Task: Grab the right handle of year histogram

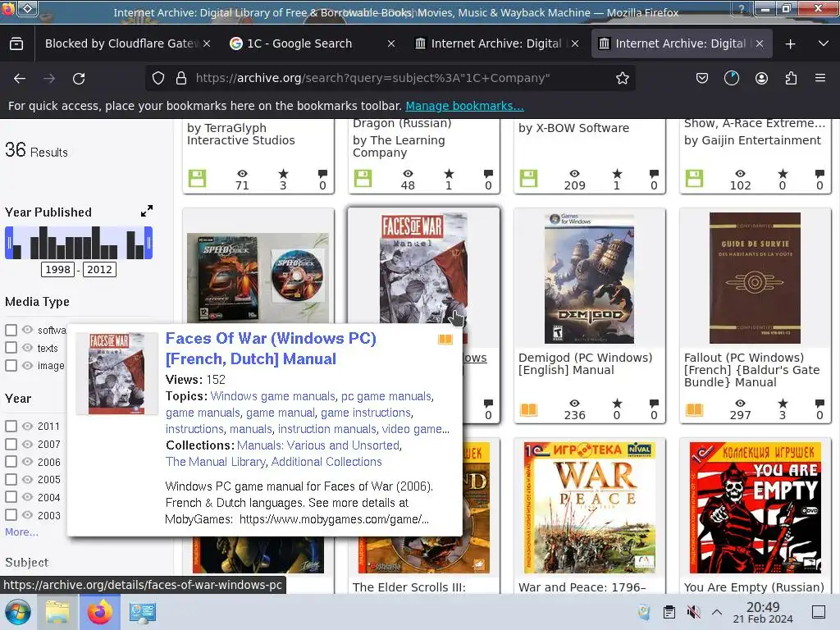Action: [148, 243]
